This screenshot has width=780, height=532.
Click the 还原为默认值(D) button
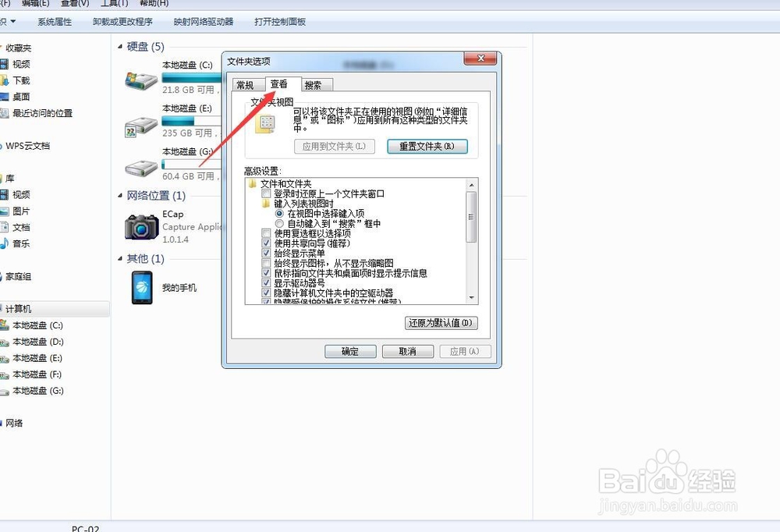tap(441, 323)
